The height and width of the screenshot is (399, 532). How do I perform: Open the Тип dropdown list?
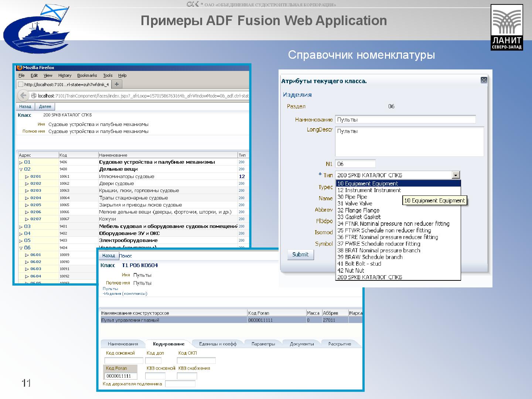(456, 175)
